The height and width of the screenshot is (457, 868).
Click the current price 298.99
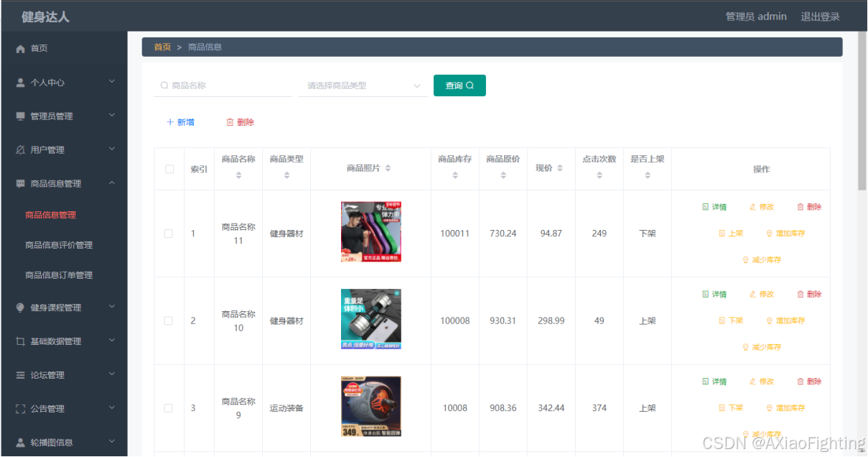[x=551, y=321]
